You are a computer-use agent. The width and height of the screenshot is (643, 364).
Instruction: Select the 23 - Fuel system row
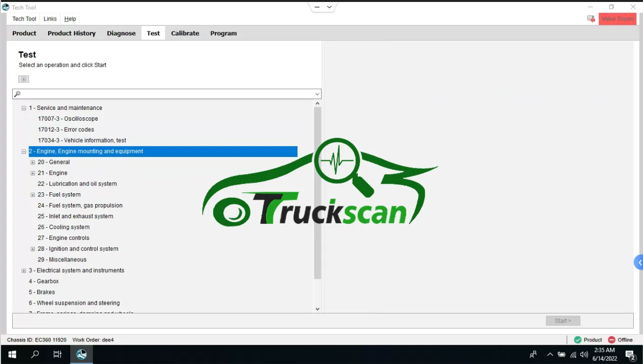tap(59, 195)
